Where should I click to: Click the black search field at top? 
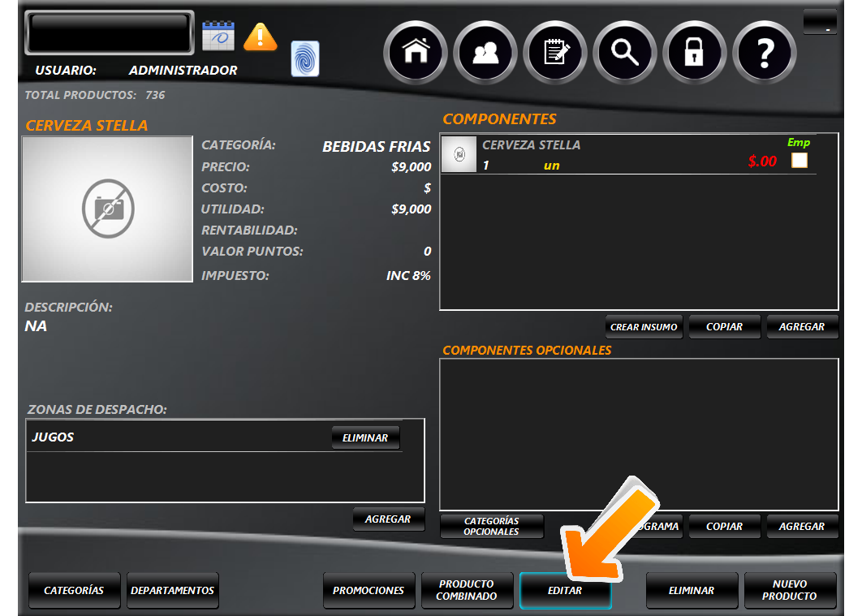(x=110, y=32)
